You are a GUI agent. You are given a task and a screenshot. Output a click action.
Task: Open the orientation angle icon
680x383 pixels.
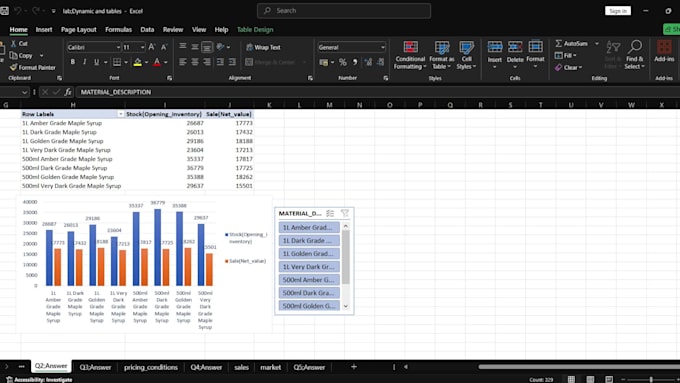[221, 47]
